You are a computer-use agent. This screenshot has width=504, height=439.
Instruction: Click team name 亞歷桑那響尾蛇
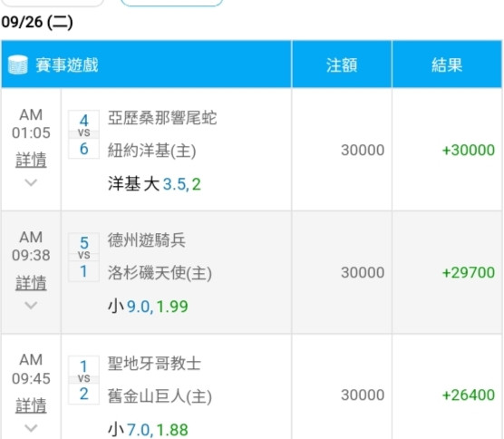(x=162, y=118)
